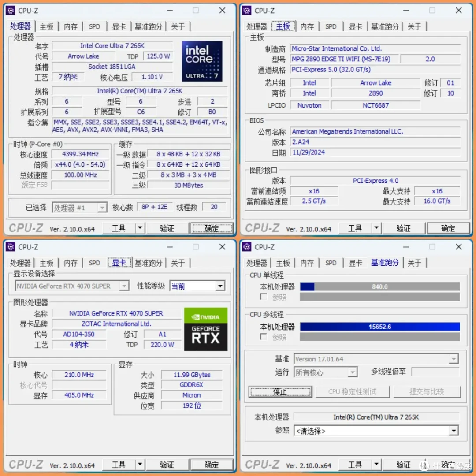Click 确定 button in processor window
Image resolution: width=476 pixels, height=476 pixels.
coord(212,228)
